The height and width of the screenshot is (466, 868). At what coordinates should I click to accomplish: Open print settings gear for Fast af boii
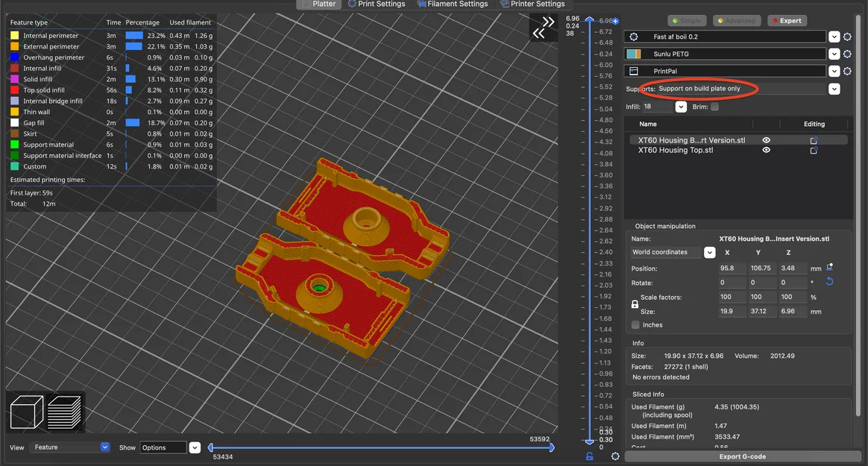pos(847,37)
